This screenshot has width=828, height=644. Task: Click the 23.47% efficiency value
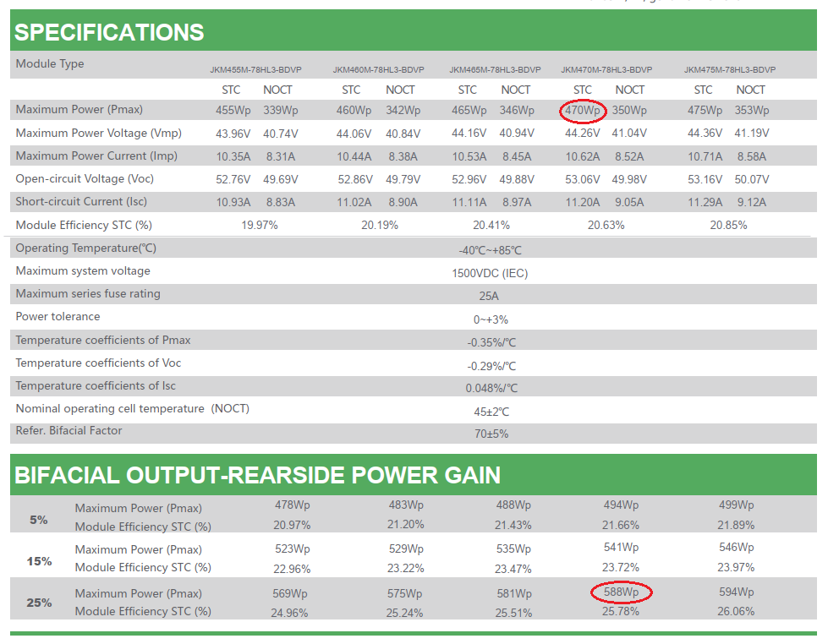513,569
